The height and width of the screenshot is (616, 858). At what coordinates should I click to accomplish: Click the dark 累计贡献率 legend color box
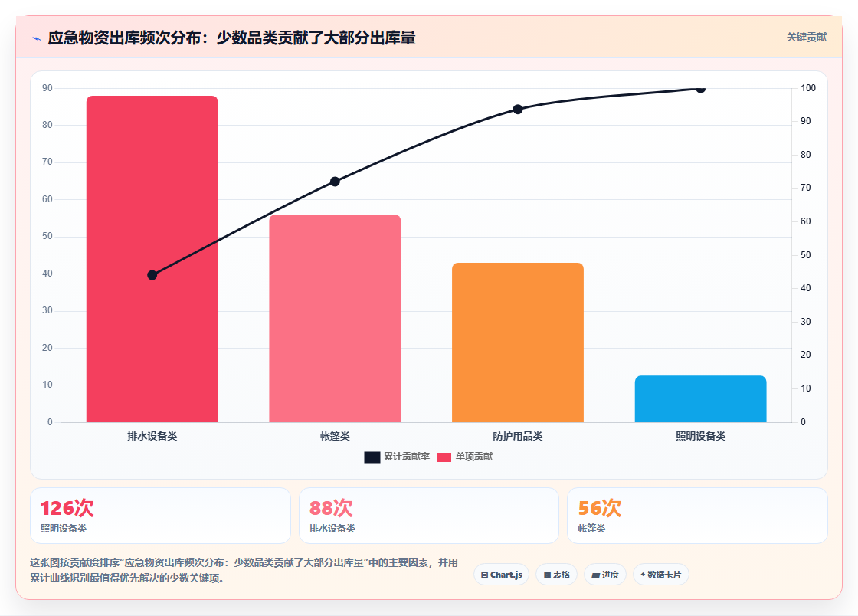pyautogui.click(x=372, y=457)
